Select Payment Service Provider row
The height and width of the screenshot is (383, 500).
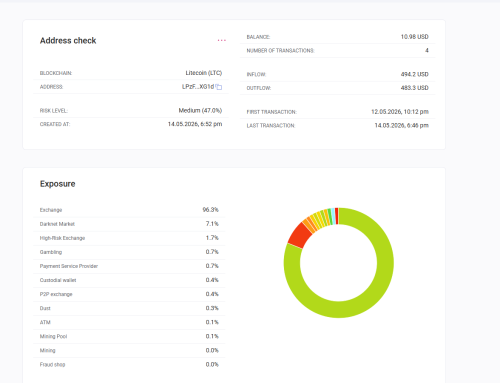(129, 266)
